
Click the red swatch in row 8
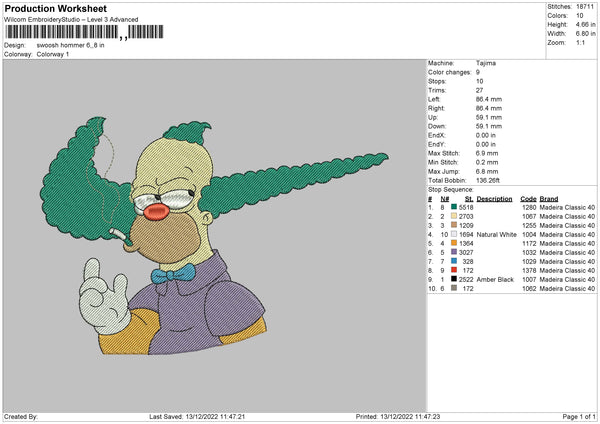[x=454, y=270]
